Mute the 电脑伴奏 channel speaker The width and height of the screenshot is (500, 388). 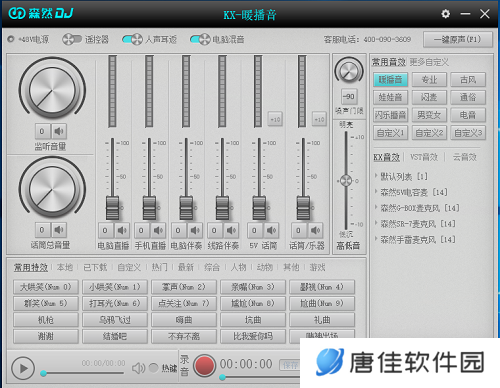195,230
